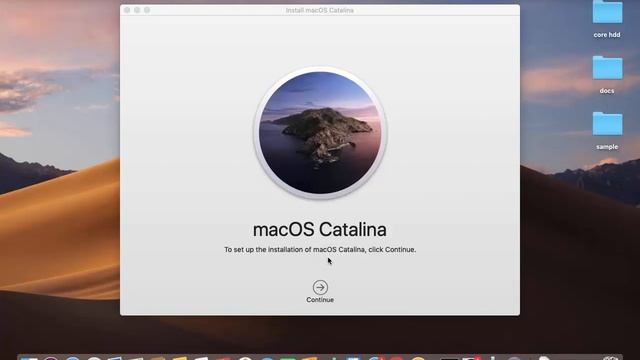Click the "Install macOS Catalina" window title
This screenshot has width=640, height=360.
(x=320, y=10)
